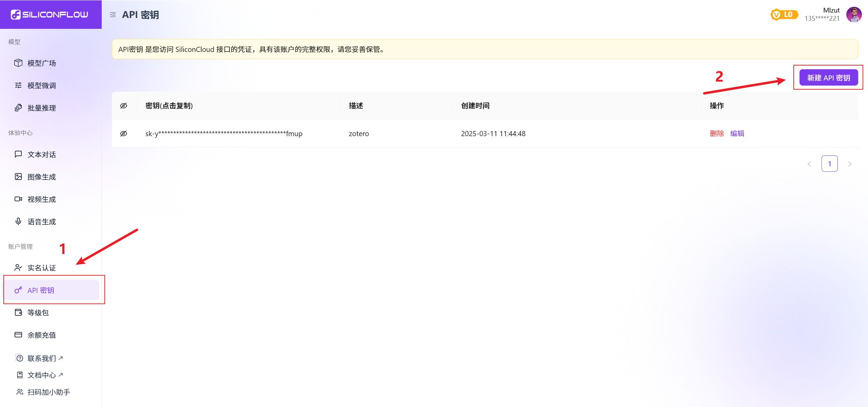The width and height of the screenshot is (868, 407).
Task: Select 余额充值 in the sidebar
Action: coord(41,335)
